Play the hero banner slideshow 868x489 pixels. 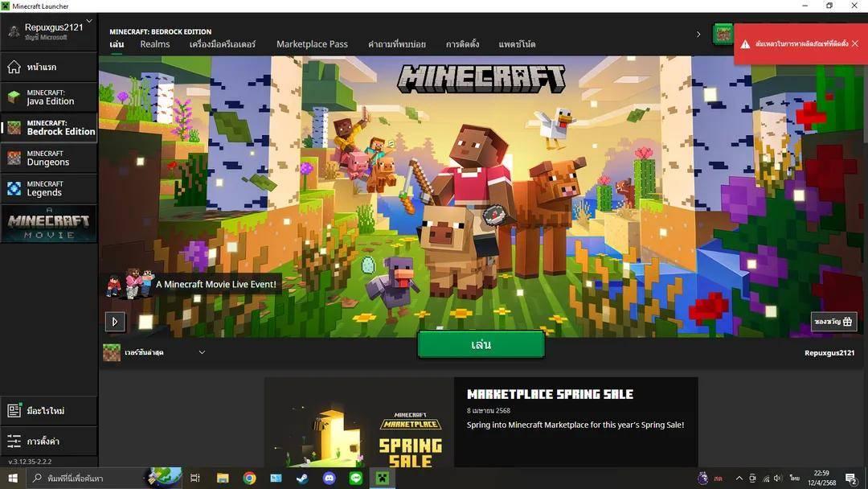click(x=115, y=322)
